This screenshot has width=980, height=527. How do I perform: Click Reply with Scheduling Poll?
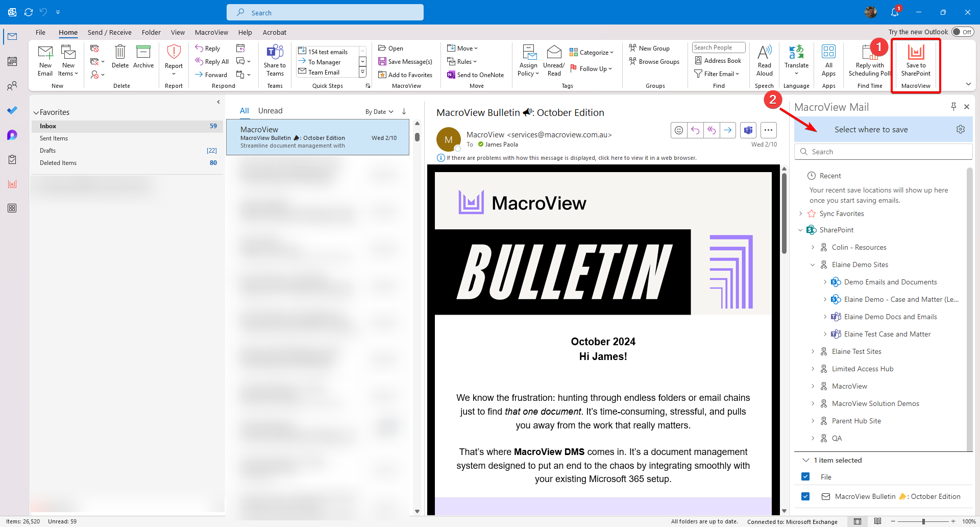click(870, 60)
